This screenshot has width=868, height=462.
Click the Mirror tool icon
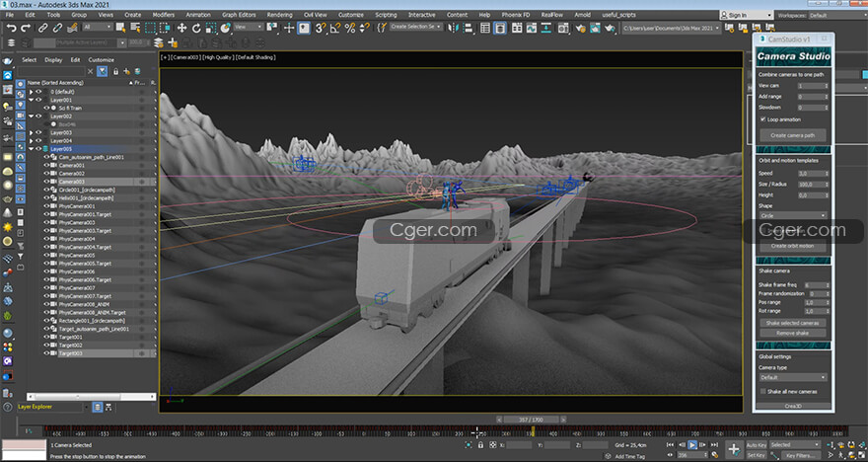click(454, 27)
